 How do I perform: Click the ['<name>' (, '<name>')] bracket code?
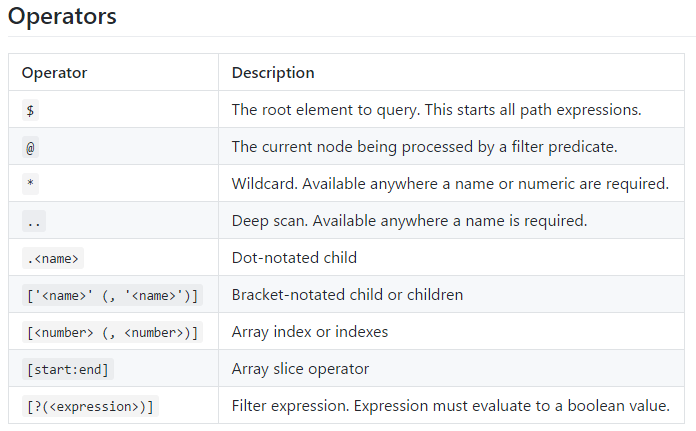point(111,295)
